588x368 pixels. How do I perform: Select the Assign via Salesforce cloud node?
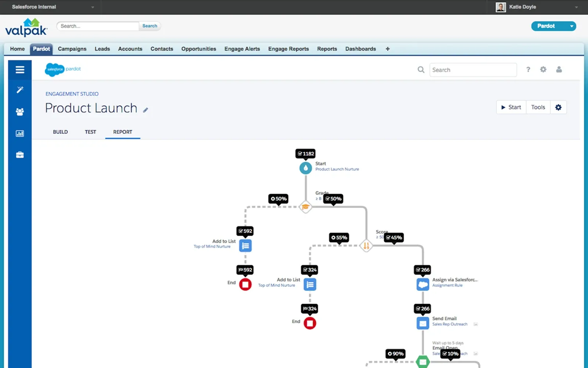coord(423,285)
